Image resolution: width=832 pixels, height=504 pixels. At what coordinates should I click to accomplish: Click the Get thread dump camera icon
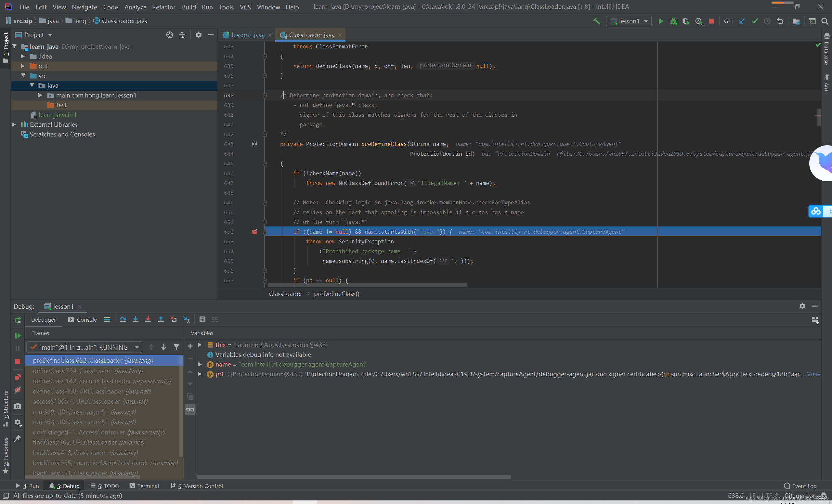18,406
